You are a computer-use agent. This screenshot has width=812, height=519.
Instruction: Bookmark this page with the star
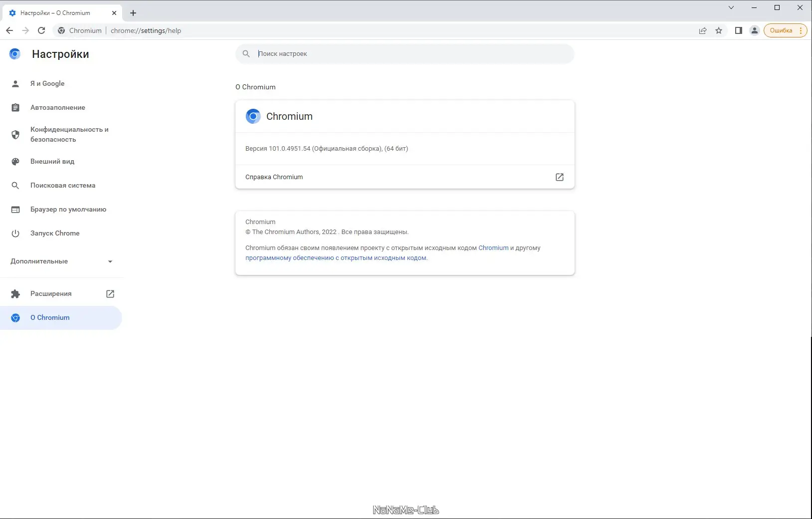[719, 30]
